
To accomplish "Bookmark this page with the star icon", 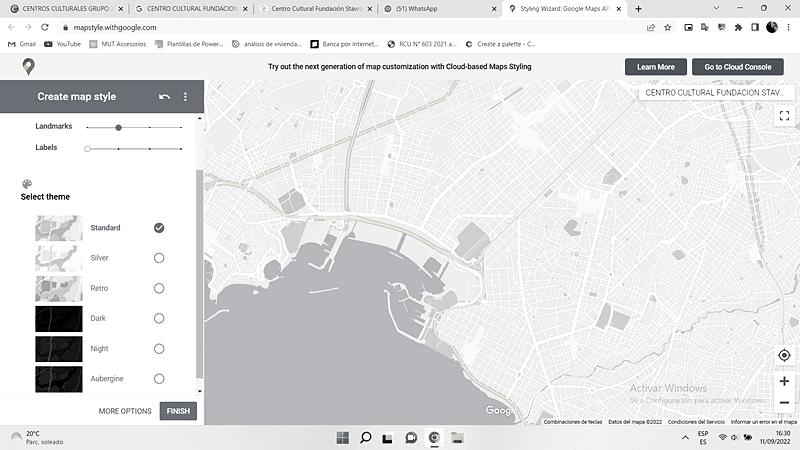I will coord(667,28).
